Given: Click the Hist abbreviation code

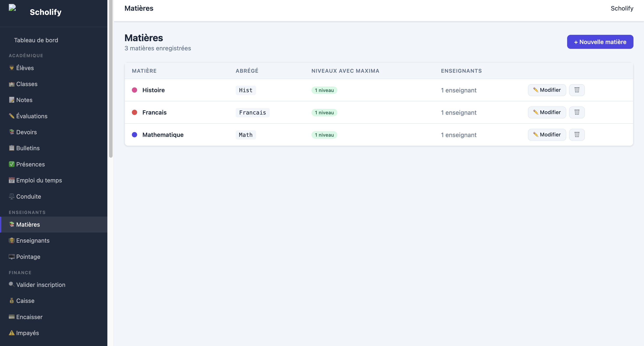Looking at the screenshot, I should tap(246, 90).
